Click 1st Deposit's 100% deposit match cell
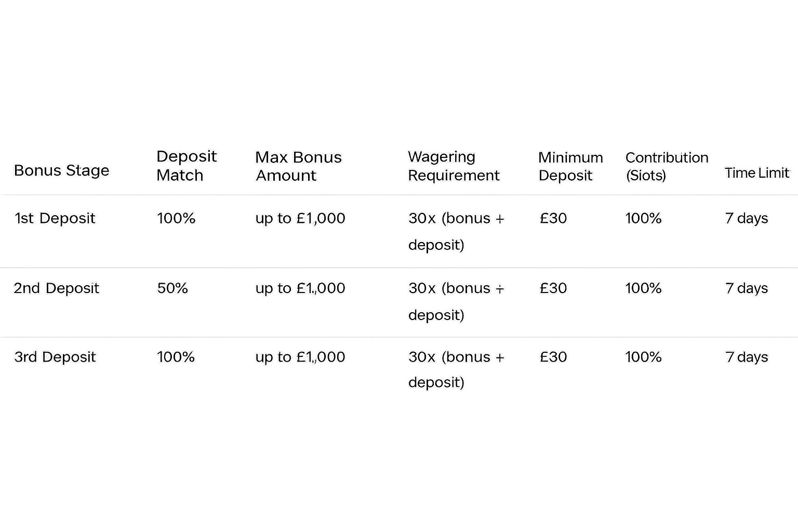The width and height of the screenshot is (798, 532). coord(176,218)
